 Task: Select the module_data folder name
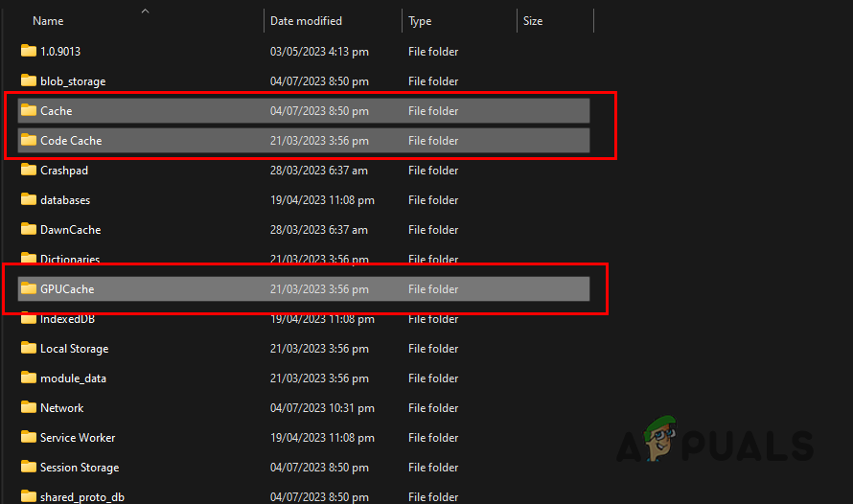click(74, 378)
